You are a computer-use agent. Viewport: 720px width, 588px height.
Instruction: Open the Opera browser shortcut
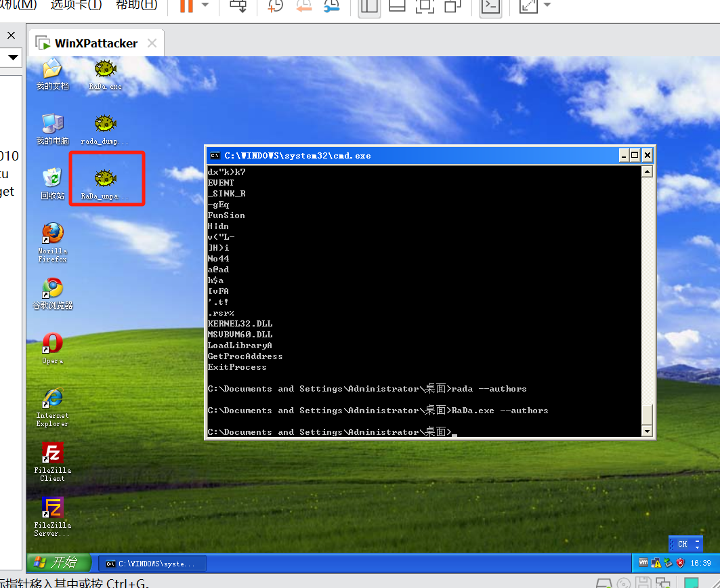coord(52,348)
